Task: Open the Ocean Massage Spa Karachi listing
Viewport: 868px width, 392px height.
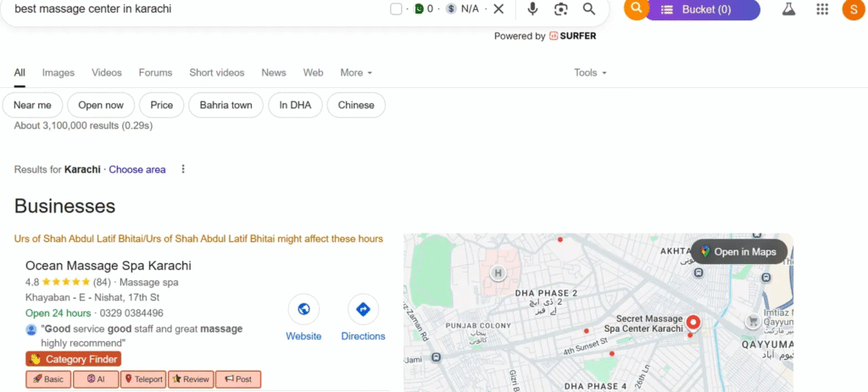Action: tap(108, 265)
